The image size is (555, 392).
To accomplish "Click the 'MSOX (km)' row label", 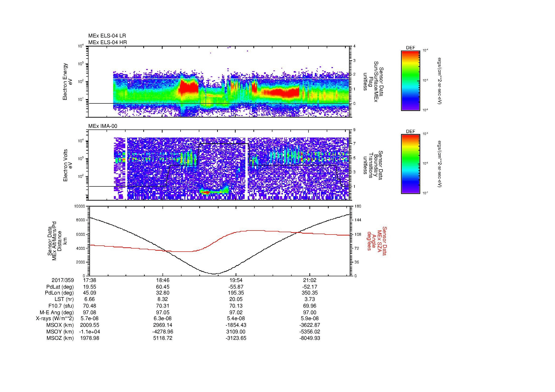I will 60,325.
